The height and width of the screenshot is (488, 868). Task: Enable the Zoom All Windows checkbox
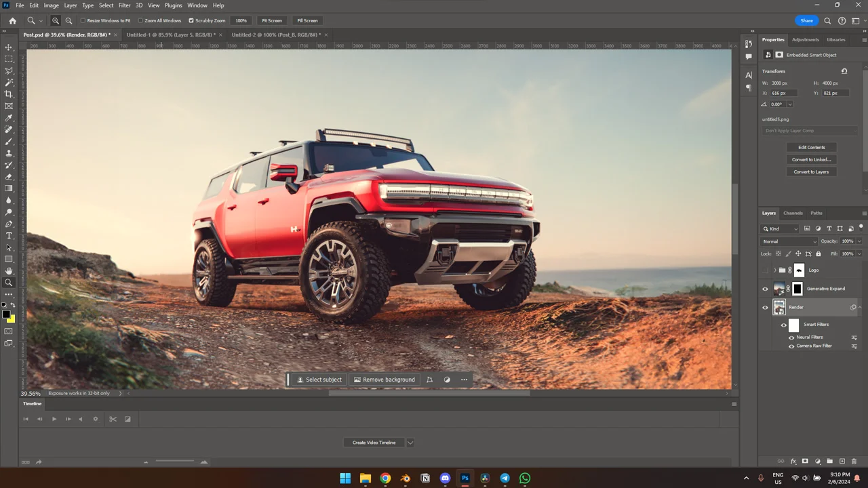point(140,20)
